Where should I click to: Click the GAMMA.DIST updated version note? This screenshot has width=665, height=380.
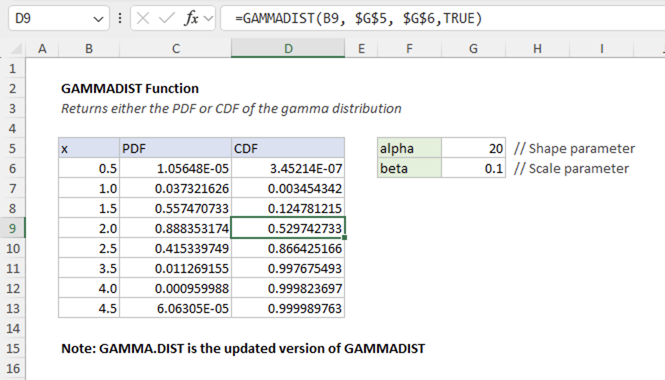pyautogui.click(x=243, y=348)
